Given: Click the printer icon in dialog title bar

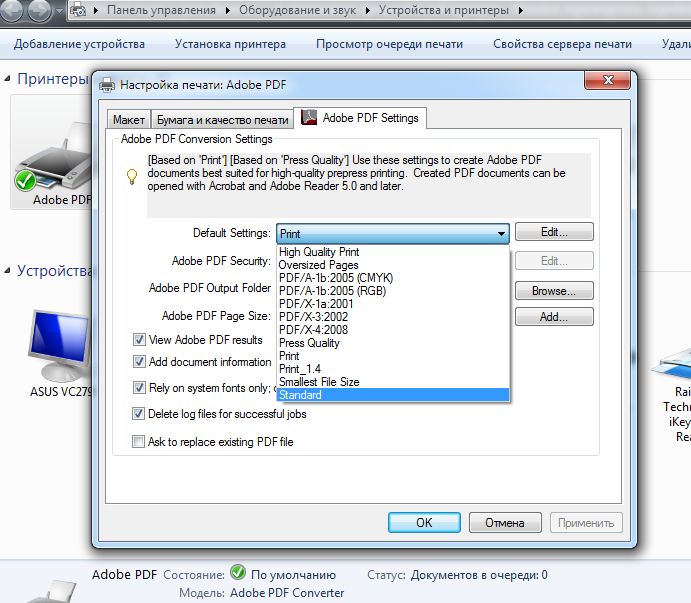Looking at the screenshot, I should [x=107, y=85].
